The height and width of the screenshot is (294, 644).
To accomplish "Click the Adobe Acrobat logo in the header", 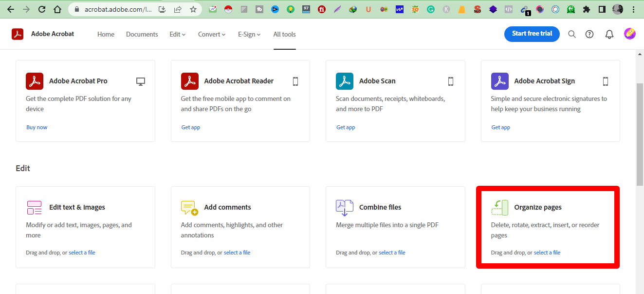I will pos(18,34).
